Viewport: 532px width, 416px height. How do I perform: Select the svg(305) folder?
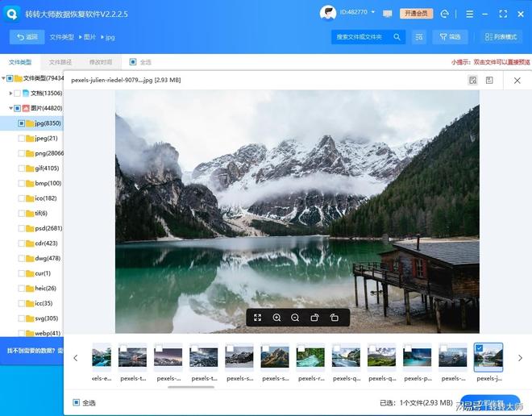42,318
